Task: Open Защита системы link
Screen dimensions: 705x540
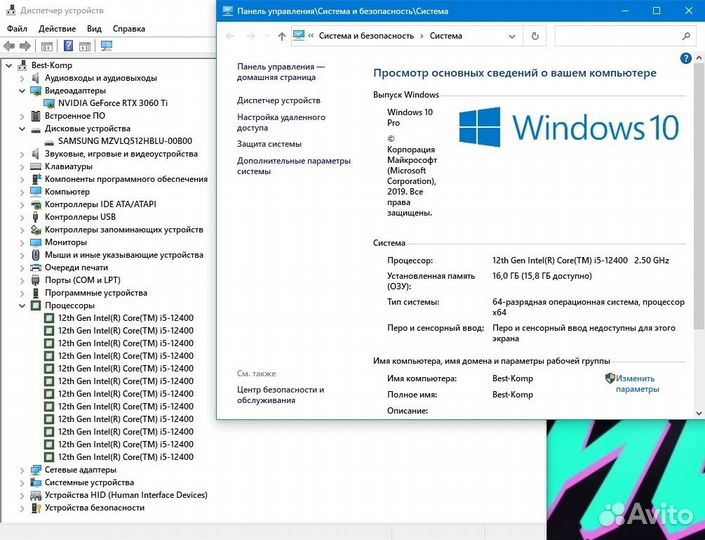Action: [x=269, y=144]
